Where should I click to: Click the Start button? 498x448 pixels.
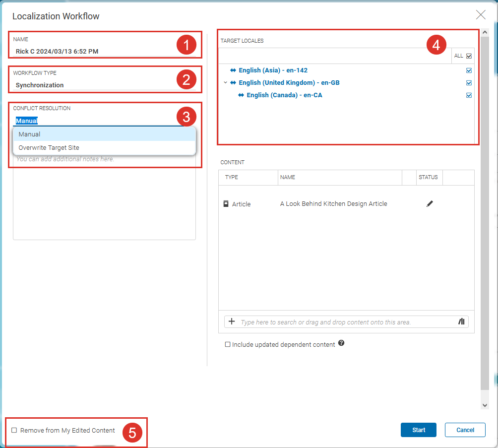pos(418,430)
